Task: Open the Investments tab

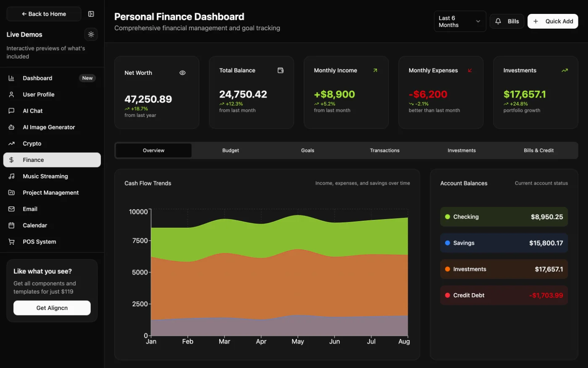Action: pos(462,151)
